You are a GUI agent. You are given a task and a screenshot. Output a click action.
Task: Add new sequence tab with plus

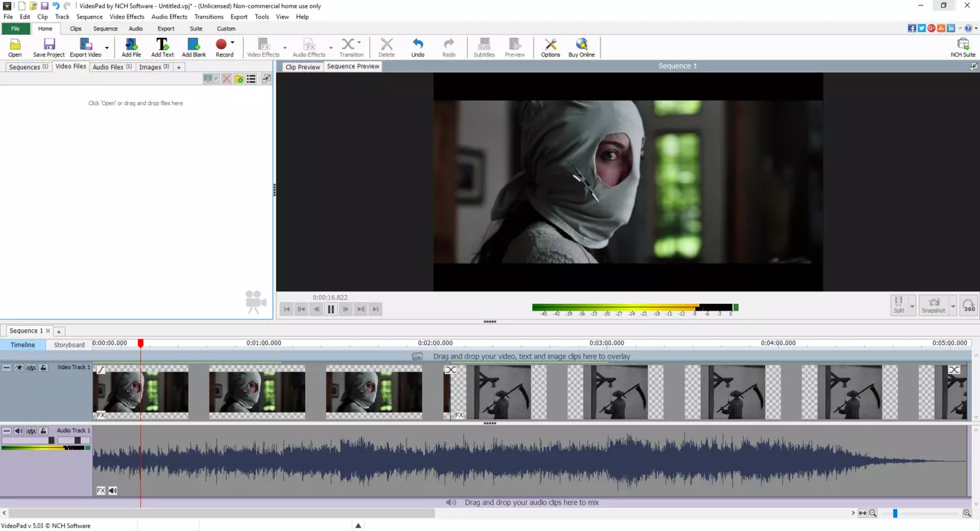pos(58,331)
